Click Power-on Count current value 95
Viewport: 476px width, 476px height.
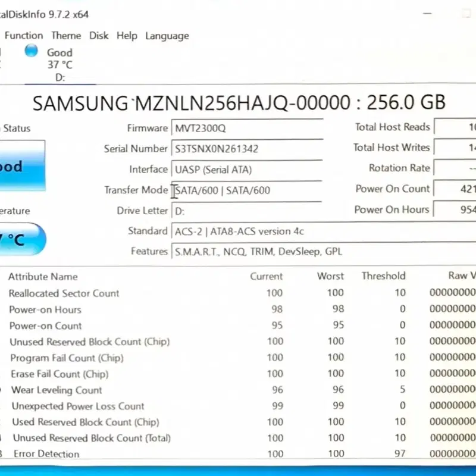[277, 325]
